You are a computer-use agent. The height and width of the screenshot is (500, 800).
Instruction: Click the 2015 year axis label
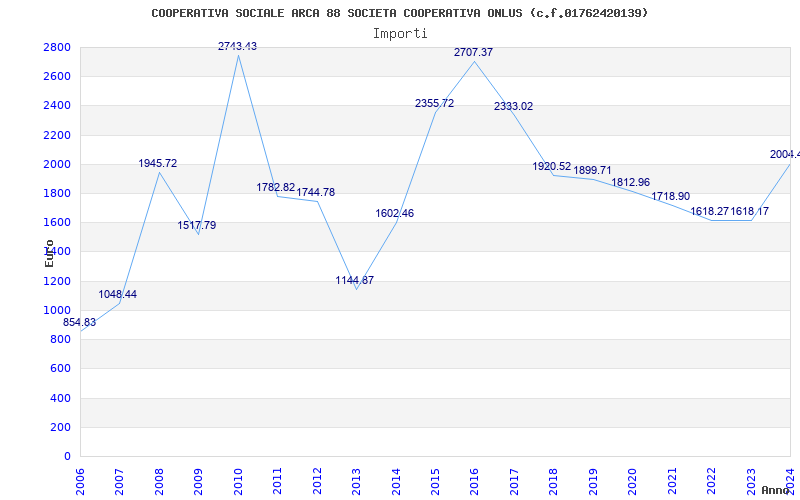click(435, 482)
